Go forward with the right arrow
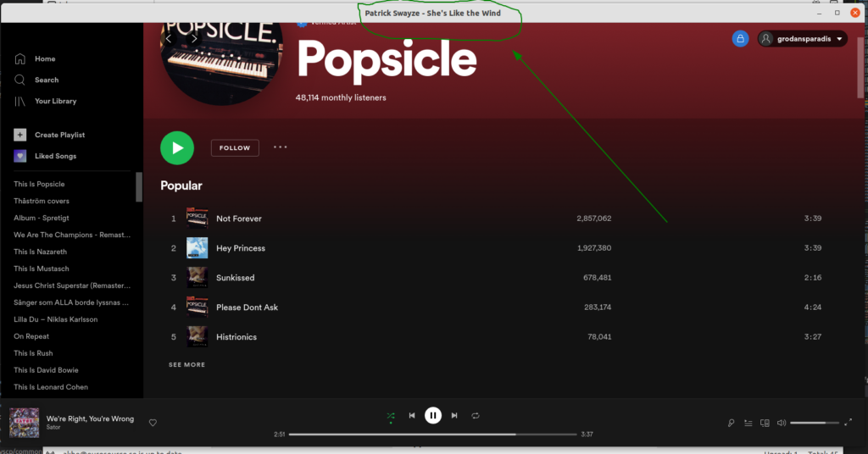Screen dimensions: 868x454 pos(194,38)
